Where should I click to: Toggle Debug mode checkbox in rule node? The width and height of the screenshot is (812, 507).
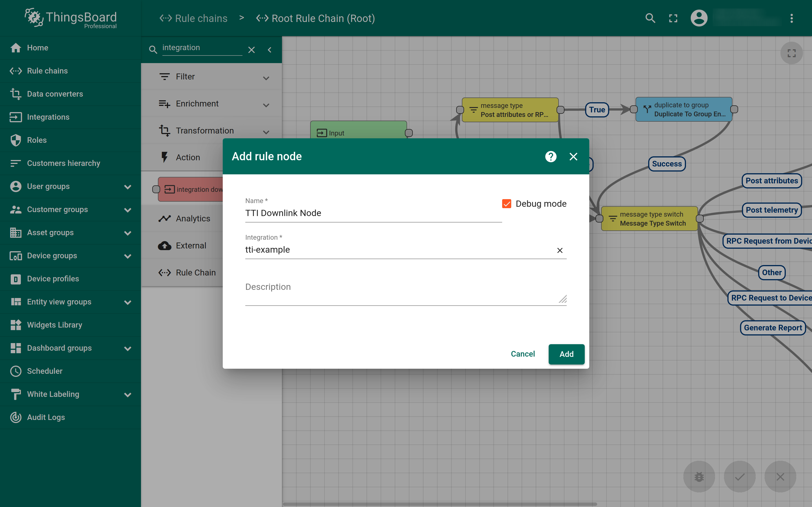point(506,203)
